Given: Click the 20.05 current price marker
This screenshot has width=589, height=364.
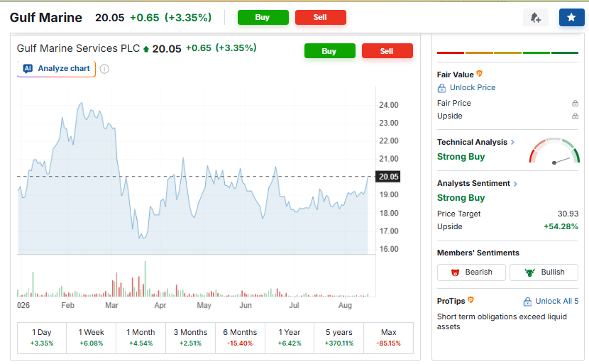Looking at the screenshot, I should (388, 177).
